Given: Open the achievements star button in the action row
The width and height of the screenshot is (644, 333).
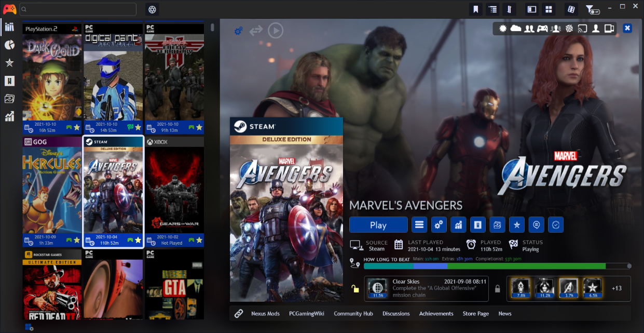Looking at the screenshot, I should click(517, 225).
